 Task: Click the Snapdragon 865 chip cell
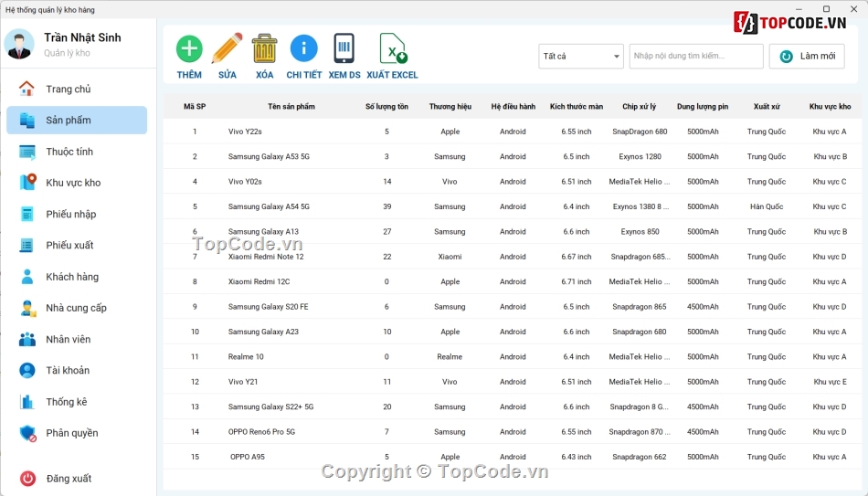click(x=639, y=306)
